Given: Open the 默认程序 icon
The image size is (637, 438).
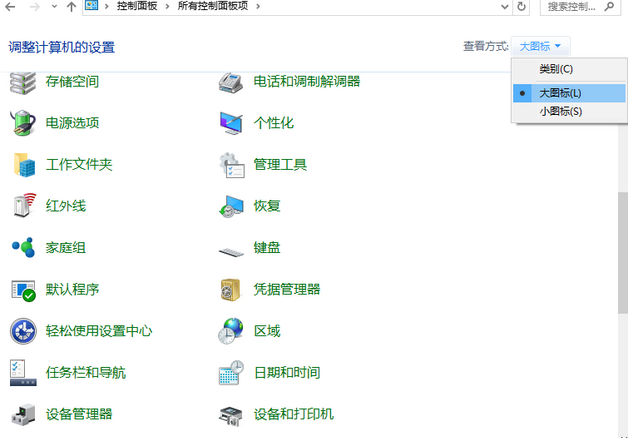Looking at the screenshot, I should (23, 290).
